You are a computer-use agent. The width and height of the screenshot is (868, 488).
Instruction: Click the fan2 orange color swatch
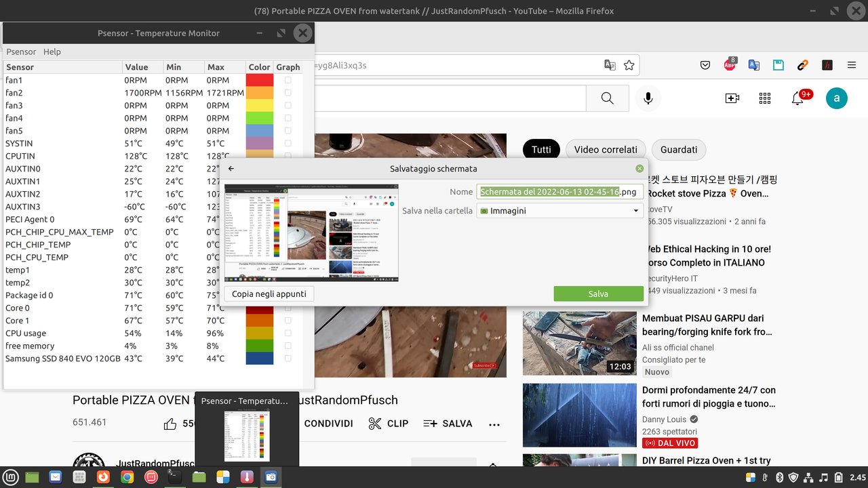tap(259, 93)
